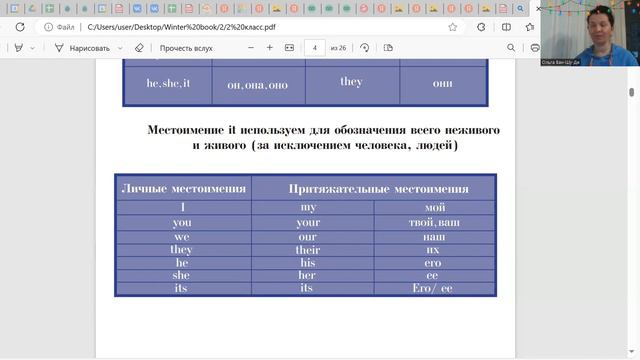Click the 'их' translation cell

click(433, 250)
